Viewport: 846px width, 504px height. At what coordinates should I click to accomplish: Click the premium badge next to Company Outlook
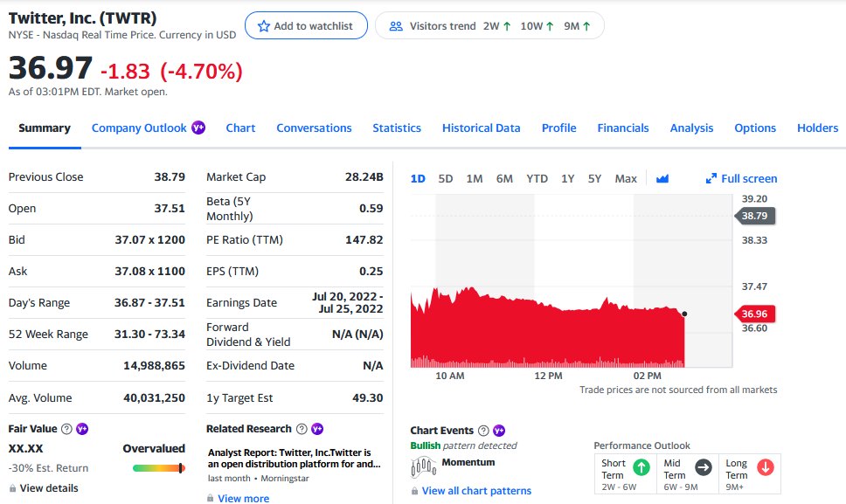click(198, 128)
